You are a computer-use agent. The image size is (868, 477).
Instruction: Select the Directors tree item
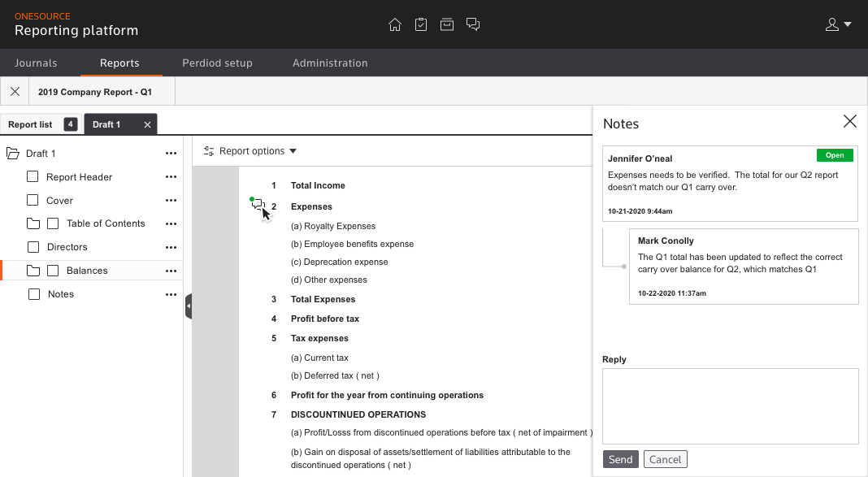coord(67,247)
